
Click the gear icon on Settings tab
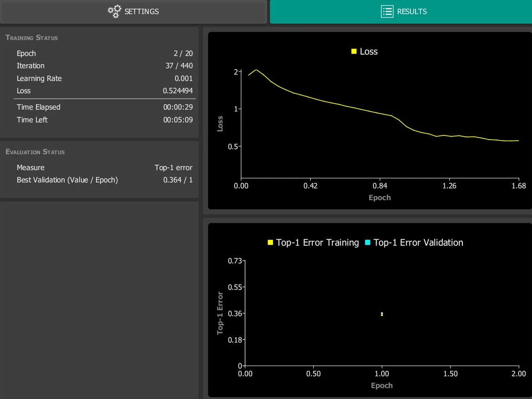[115, 11]
